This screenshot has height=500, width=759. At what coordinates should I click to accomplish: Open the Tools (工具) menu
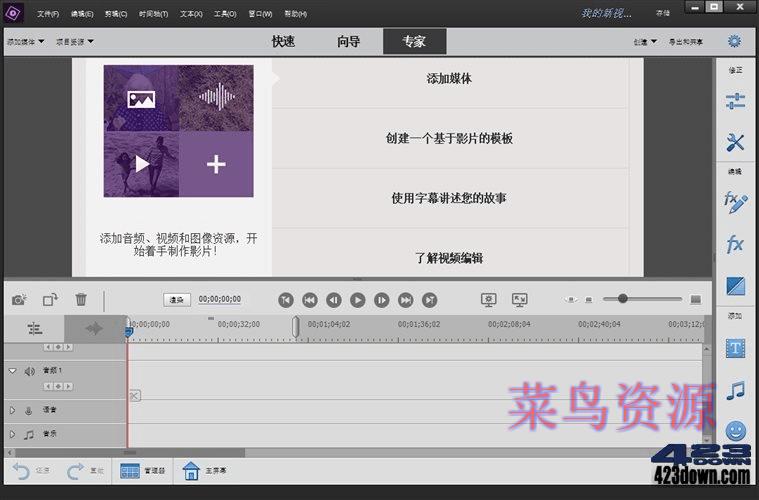[x=225, y=14]
